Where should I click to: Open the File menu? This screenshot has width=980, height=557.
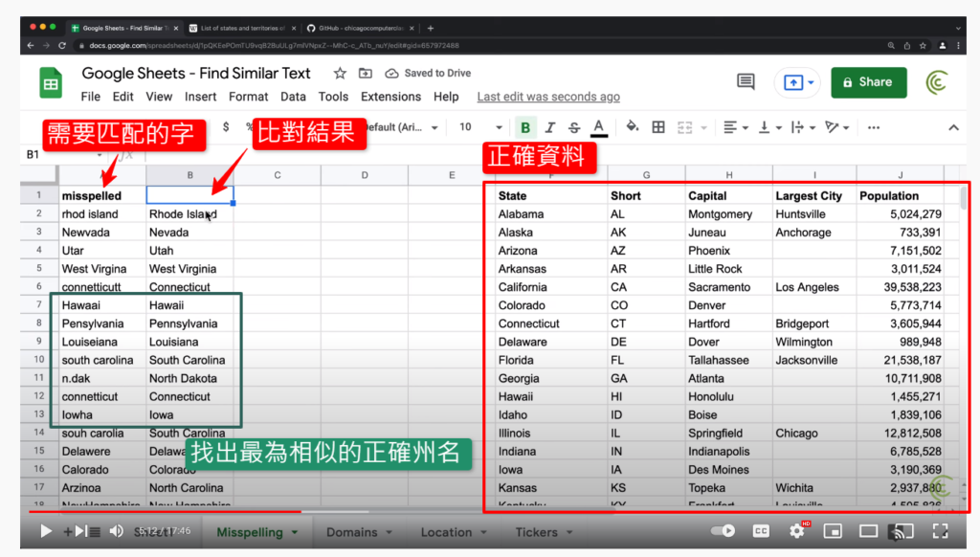point(91,97)
